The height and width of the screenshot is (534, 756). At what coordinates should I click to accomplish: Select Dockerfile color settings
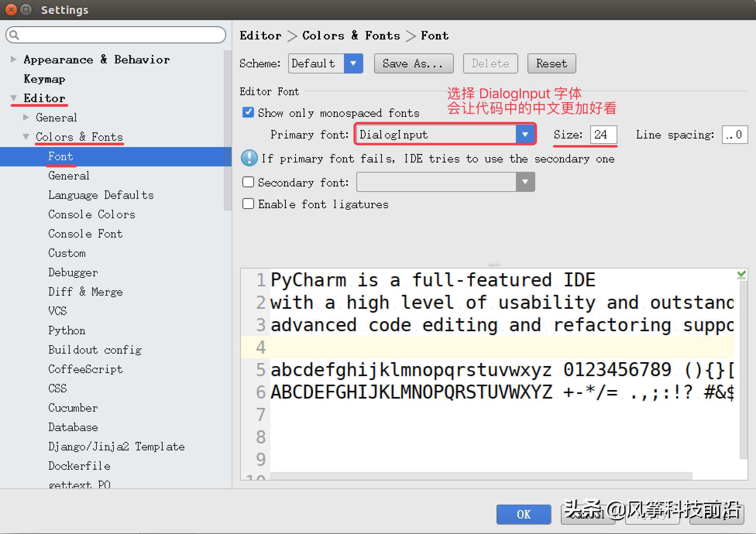(79, 466)
